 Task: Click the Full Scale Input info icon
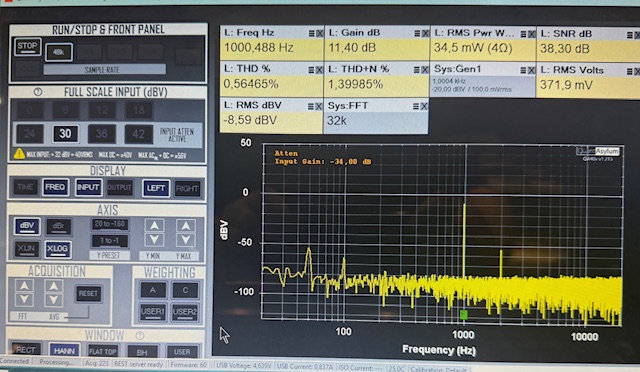point(38,92)
